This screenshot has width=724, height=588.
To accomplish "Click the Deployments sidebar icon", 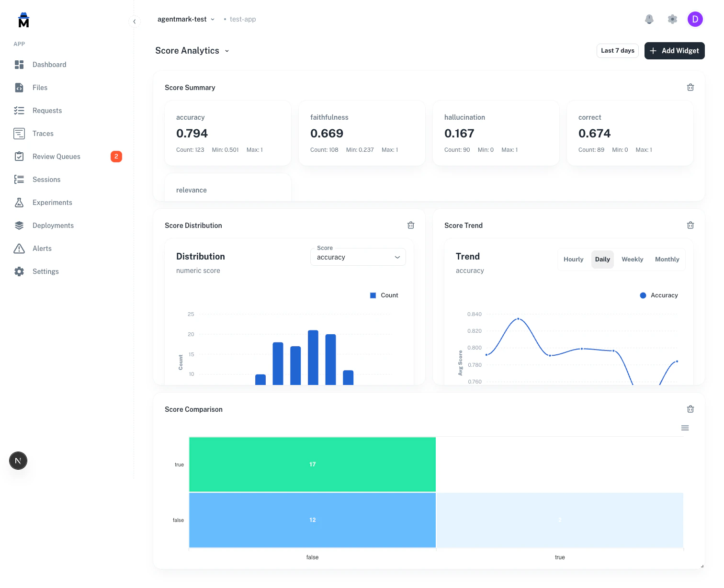I will (19, 226).
